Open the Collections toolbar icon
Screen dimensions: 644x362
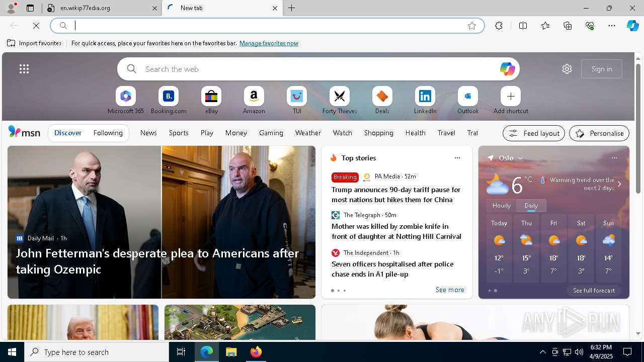pos(568,26)
